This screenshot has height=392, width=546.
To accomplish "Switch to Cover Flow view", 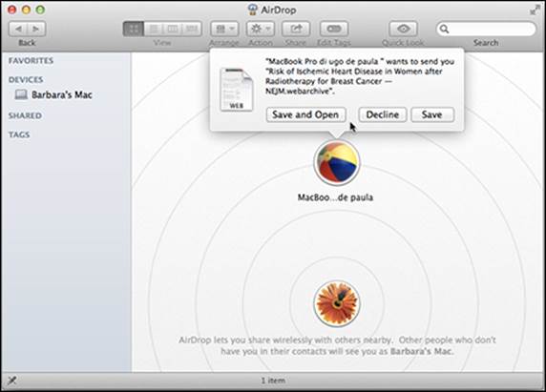I will (192, 29).
